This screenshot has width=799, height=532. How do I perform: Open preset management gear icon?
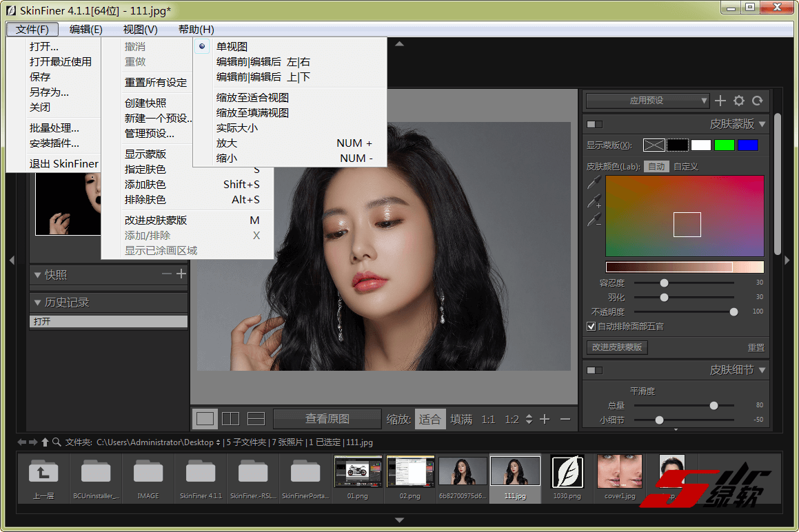coord(739,101)
